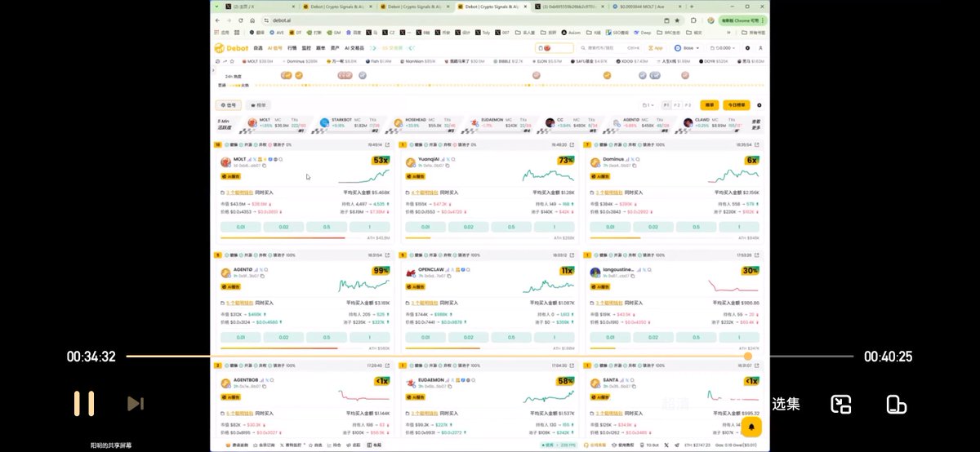Skip to the next video
Viewport: 980px width, 452px height.
point(136,404)
